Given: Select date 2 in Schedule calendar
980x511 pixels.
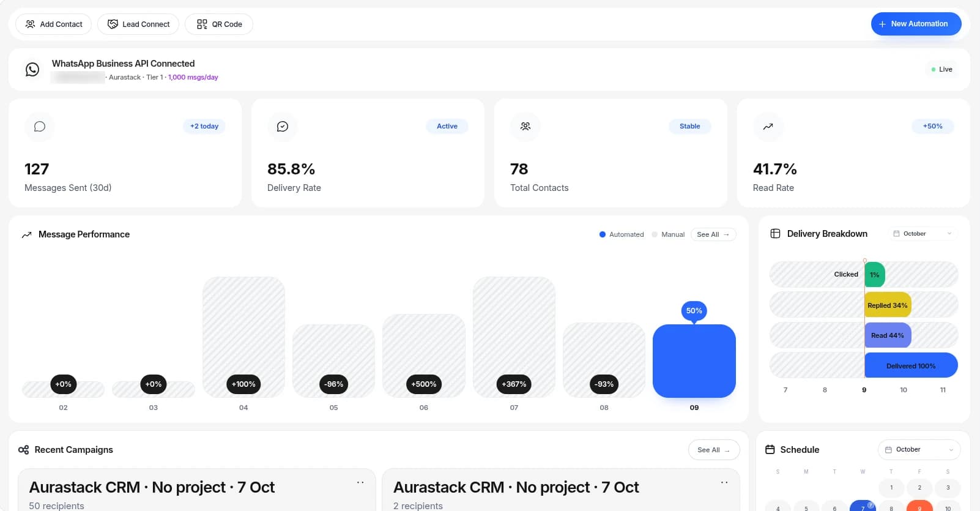Looking at the screenshot, I should [x=919, y=488].
